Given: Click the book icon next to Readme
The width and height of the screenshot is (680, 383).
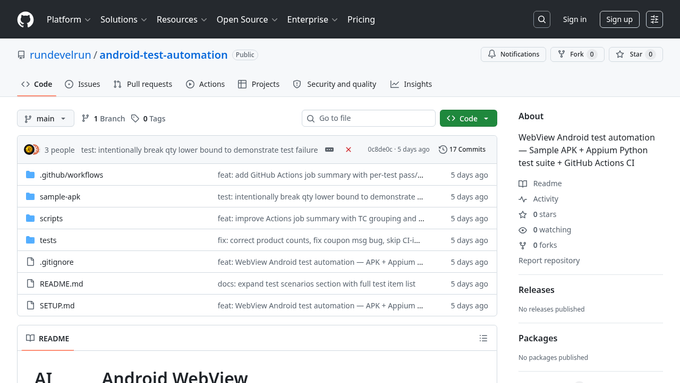Looking at the screenshot, I should point(523,183).
